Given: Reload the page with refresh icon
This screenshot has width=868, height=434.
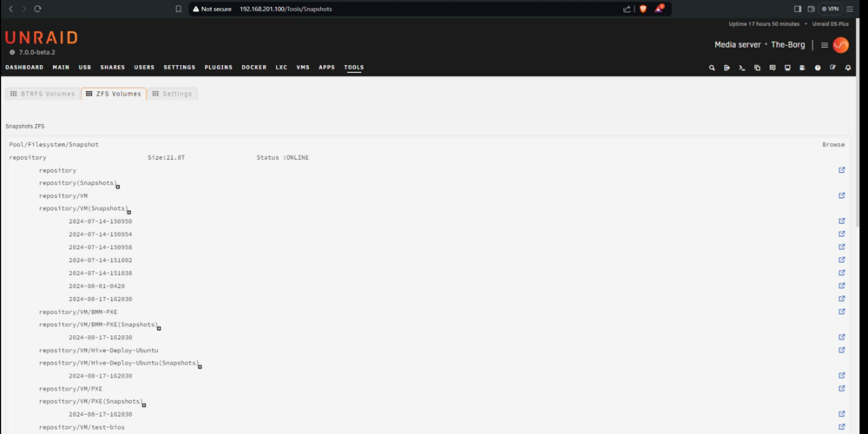Looking at the screenshot, I should [37, 9].
